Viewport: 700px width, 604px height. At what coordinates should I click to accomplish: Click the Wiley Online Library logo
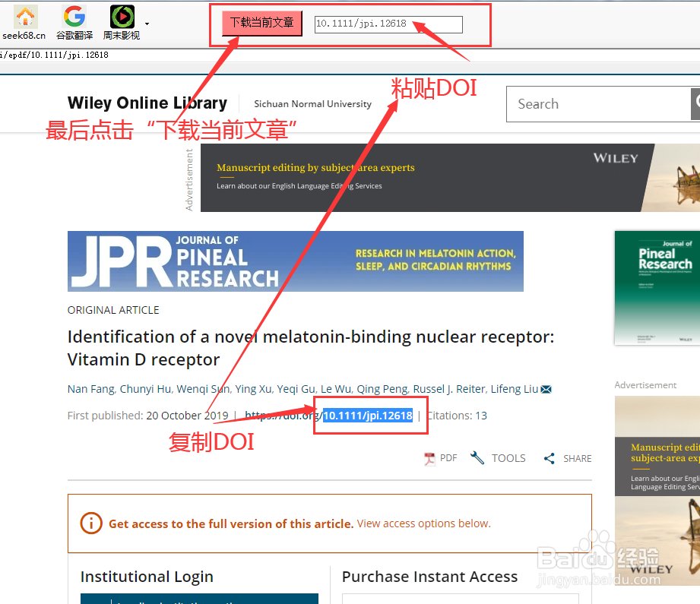(147, 103)
